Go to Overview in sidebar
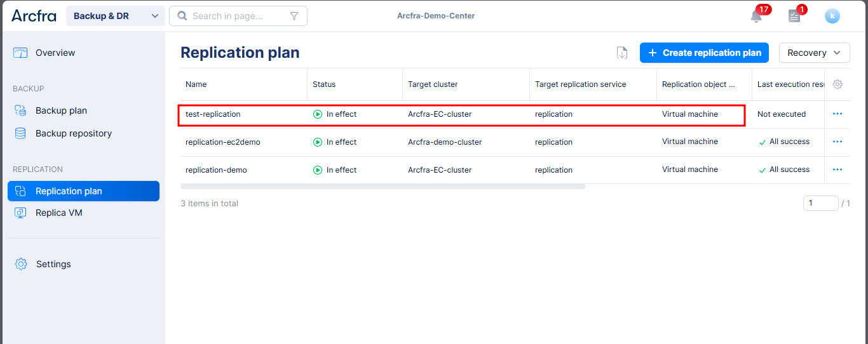 (55, 53)
